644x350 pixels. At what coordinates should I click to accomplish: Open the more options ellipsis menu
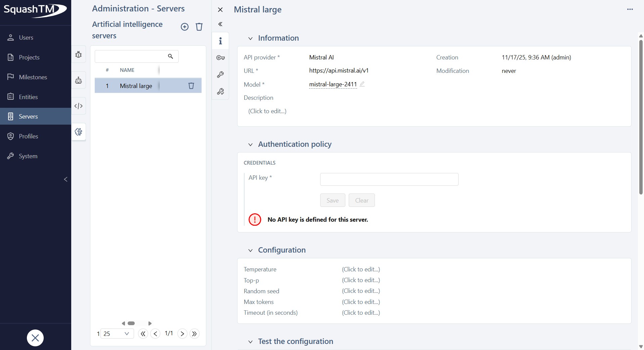coord(630,9)
